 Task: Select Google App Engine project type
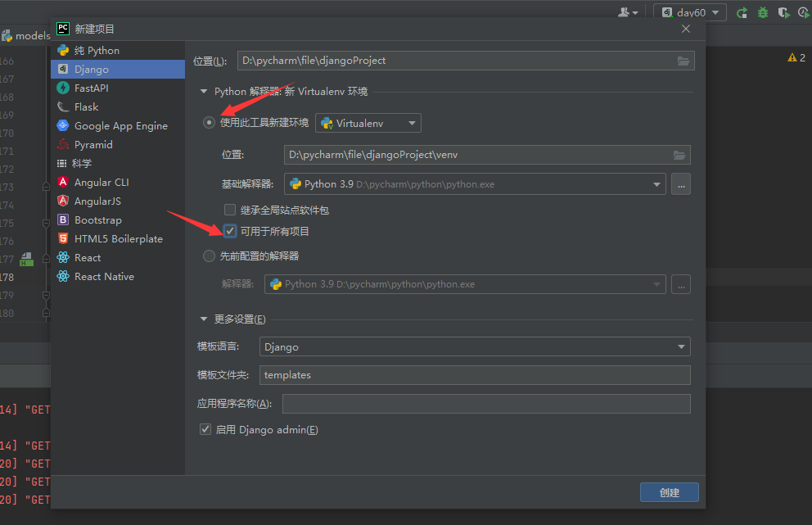click(118, 126)
